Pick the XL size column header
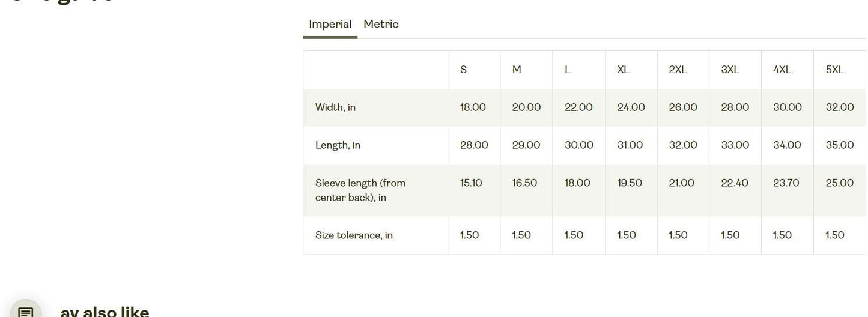The height and width of the screenshot is (317, 868). coord(623,70)
